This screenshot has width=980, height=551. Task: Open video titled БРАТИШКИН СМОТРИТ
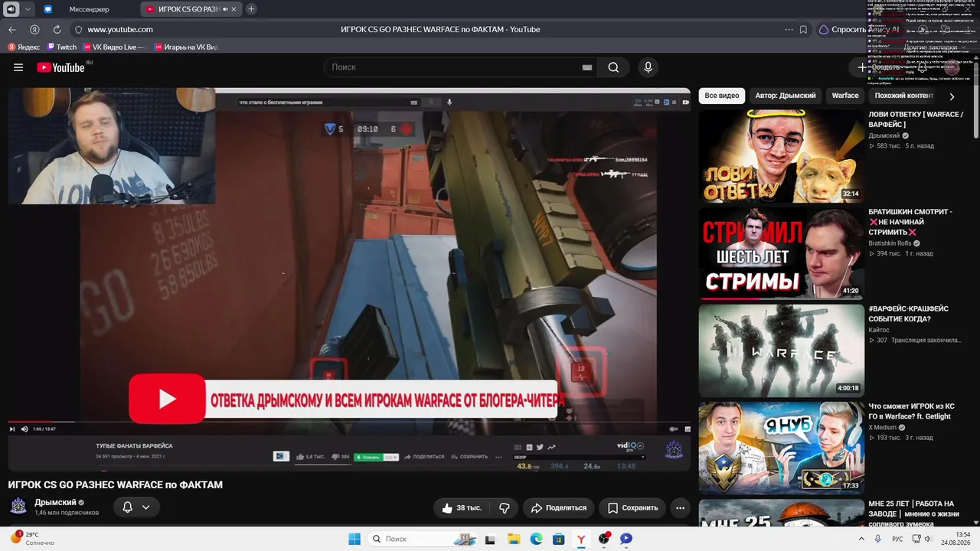click(910, 222)
